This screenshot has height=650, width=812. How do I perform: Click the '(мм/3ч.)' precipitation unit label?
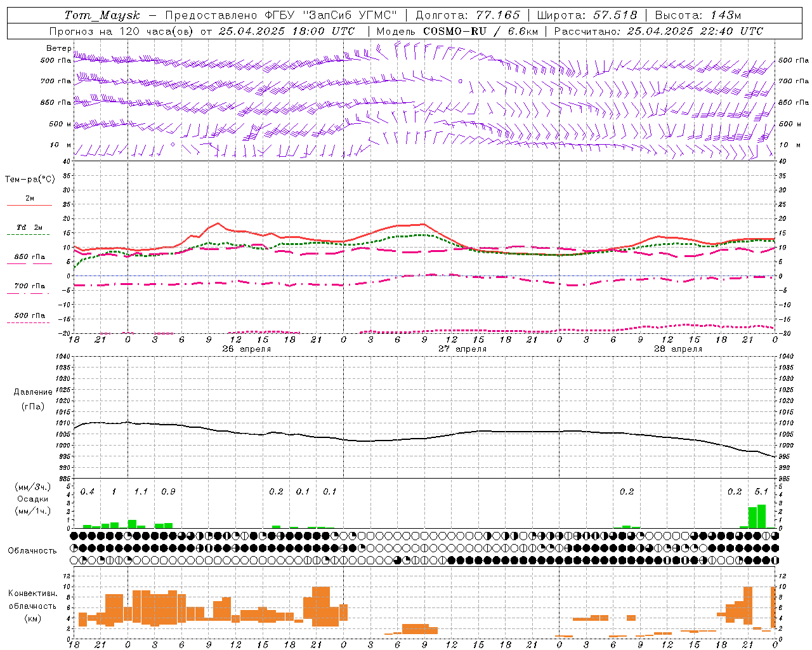[33, 487]
